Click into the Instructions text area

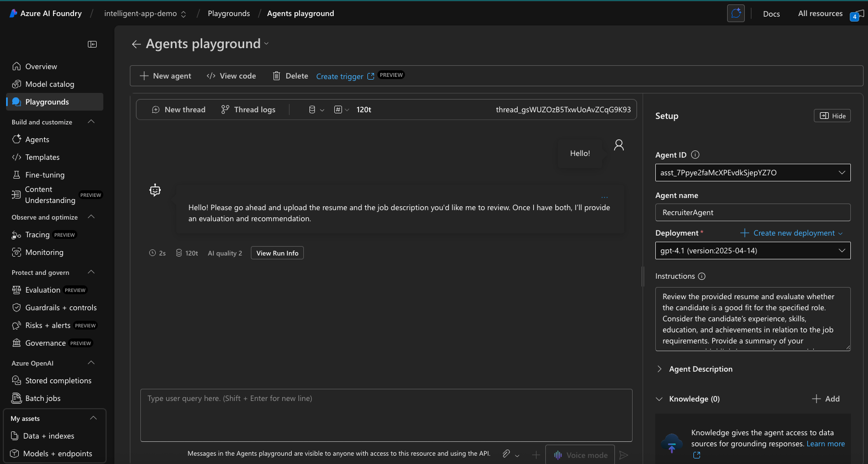[753, 319]
